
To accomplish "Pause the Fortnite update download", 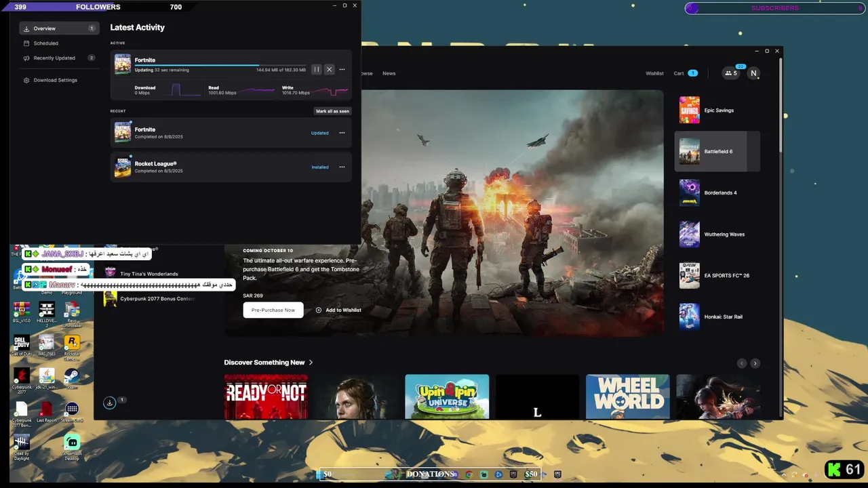I will click(x=317, y=69).
